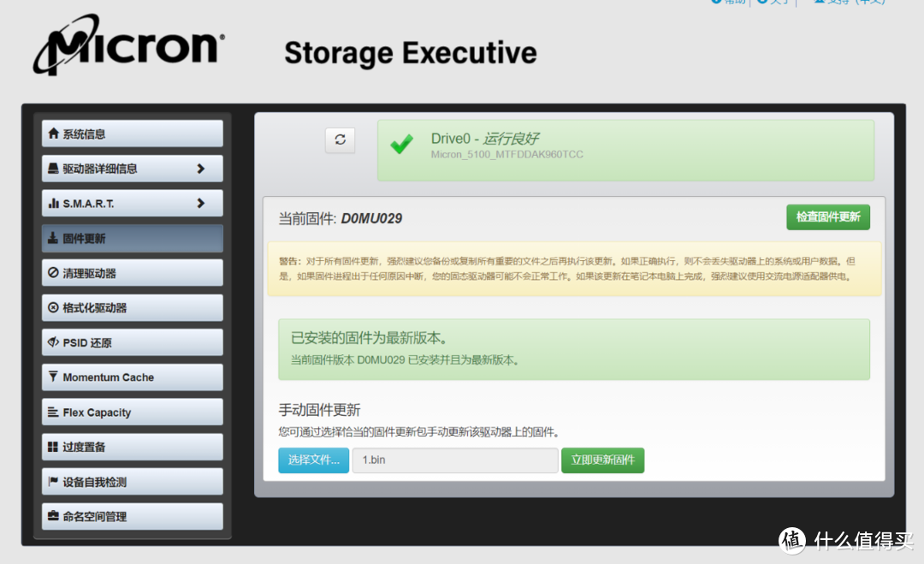
Task: Click the flag icon beside 设备自我检测
Action: [54, 482]
